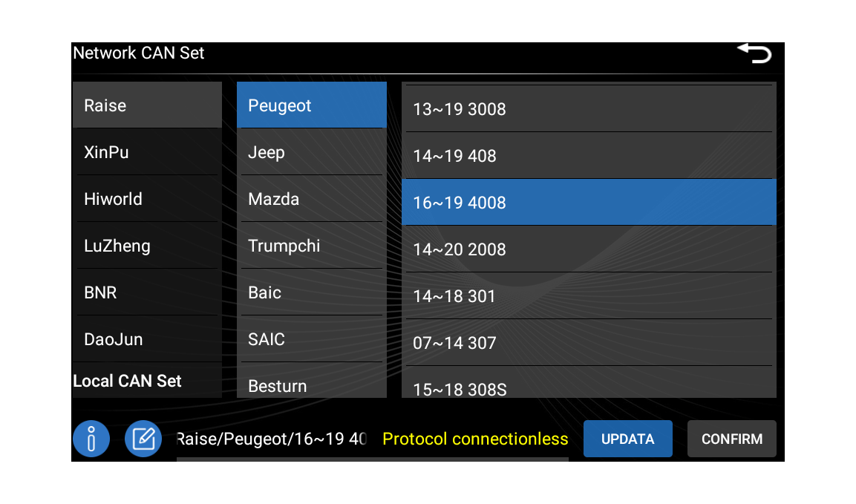856x504 pixels.
Task: Choose the 14~20 2008 model
Action: (x=588, y=249)
